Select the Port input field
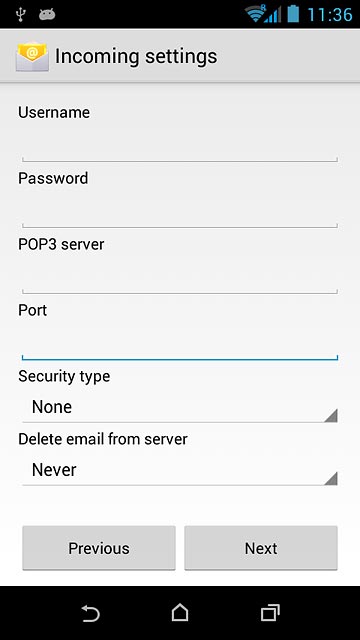The image size is (360, 640). pos(180,343)
